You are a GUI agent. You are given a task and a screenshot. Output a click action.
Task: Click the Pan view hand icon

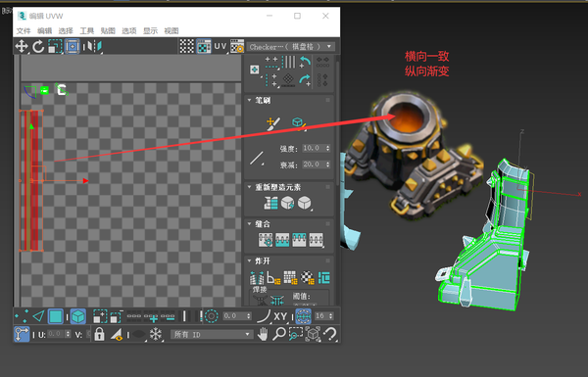pos(263,334)
